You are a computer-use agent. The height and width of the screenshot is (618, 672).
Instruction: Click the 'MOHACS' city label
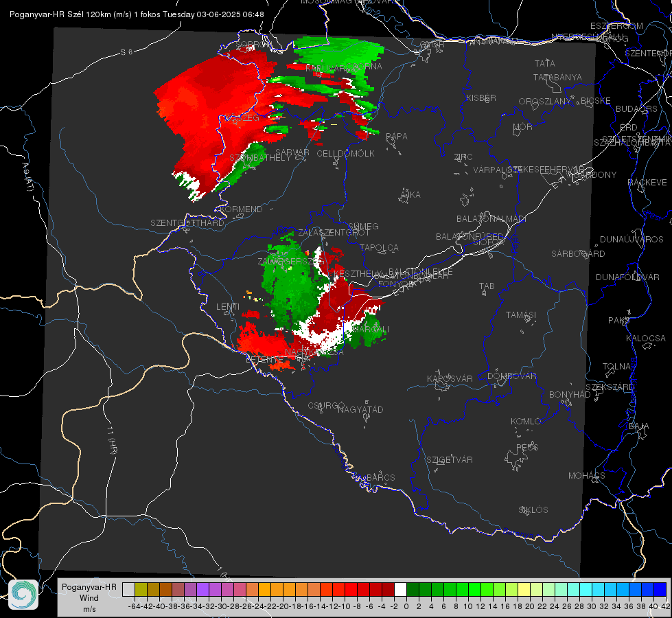click(586, 476)
